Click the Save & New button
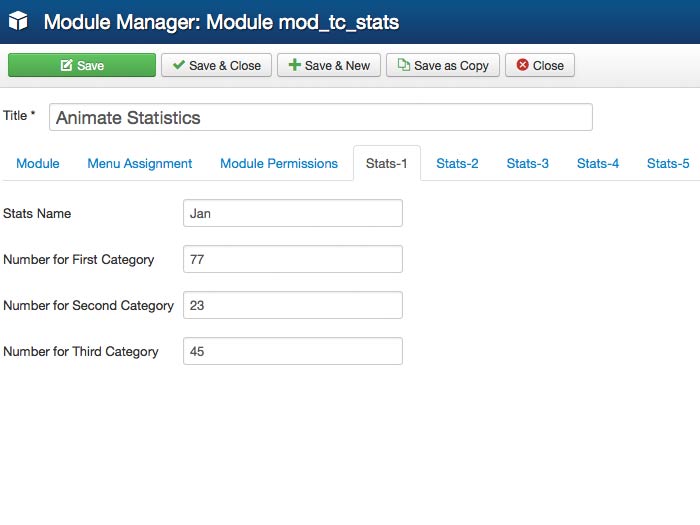This screenshot has height=525, width=700. [x=327, y=65]
